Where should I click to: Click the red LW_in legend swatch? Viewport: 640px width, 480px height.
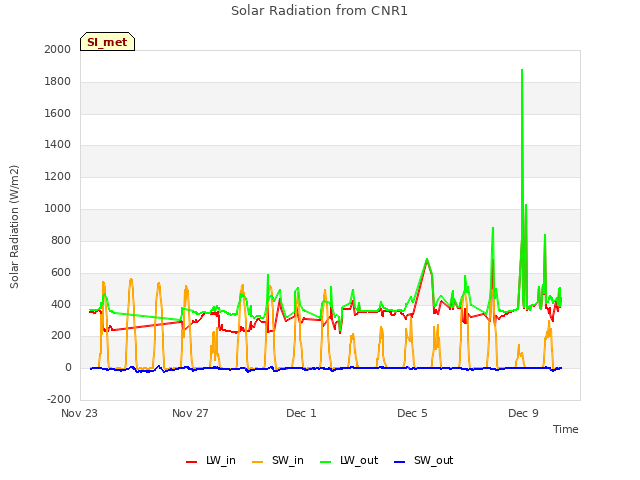point(191,462)
